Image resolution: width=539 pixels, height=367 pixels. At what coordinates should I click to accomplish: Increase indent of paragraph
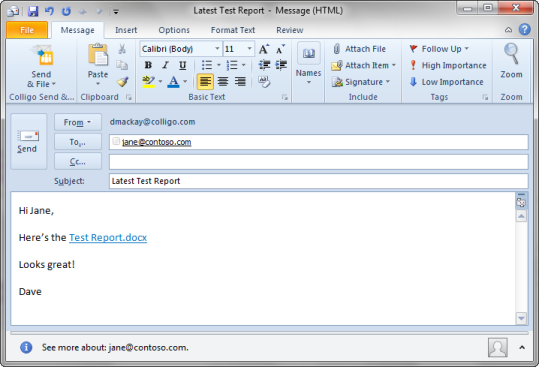[281, 65]
